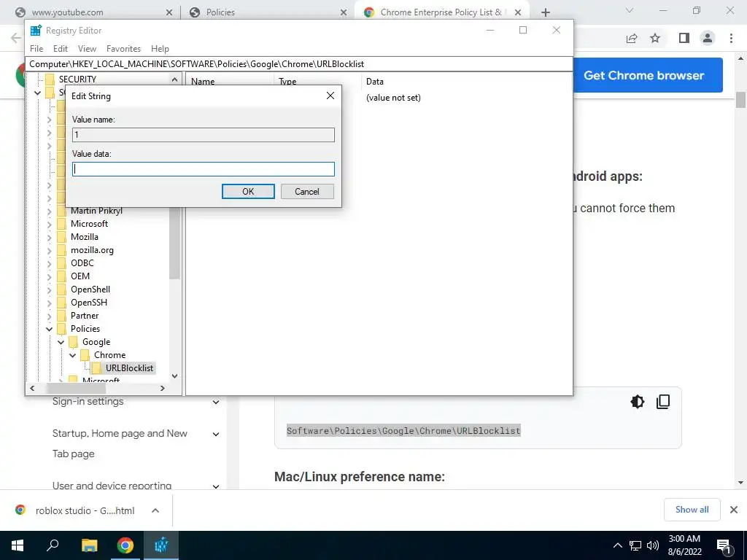Select the URLBlocklist registry key
This screenshot has width=747, height=560.
[x=129, y=368]
